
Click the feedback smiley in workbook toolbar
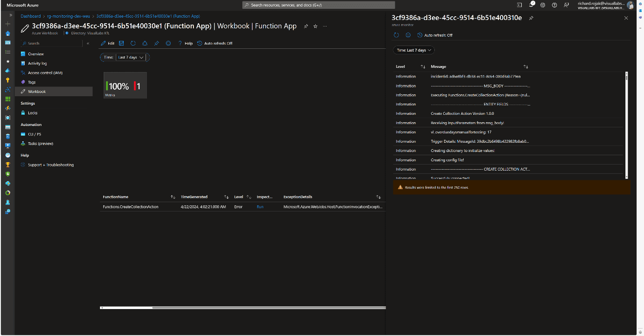click(168, 43)
